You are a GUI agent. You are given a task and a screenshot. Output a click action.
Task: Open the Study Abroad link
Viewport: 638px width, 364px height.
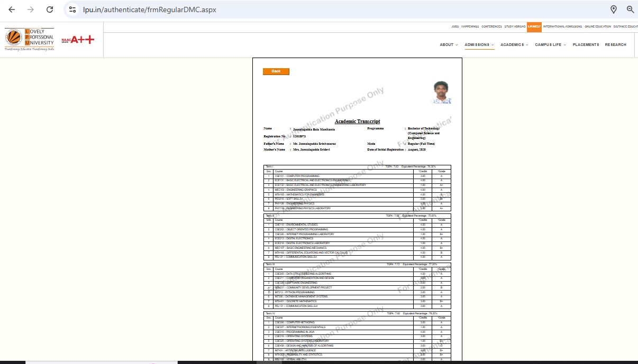pyautogui.click(x=515, y=26)
